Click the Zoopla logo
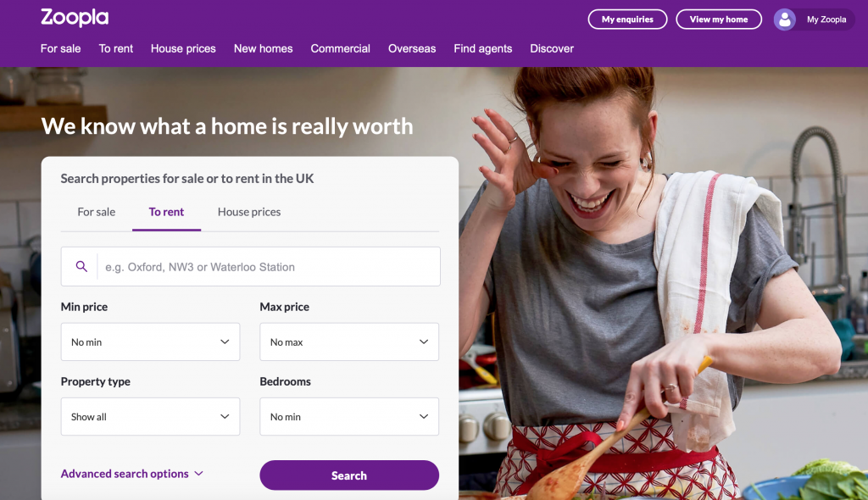The width and height of the screenshot is (868, 500). (75, 17)
